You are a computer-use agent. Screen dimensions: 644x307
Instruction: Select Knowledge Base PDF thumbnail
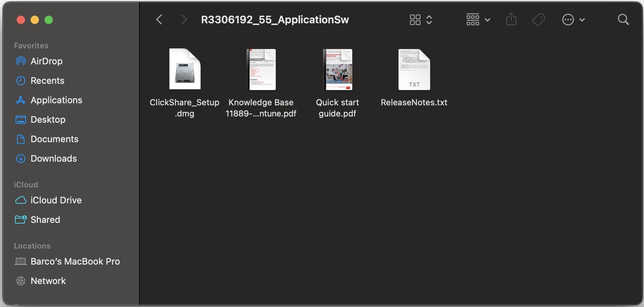(x=261, y=69)
